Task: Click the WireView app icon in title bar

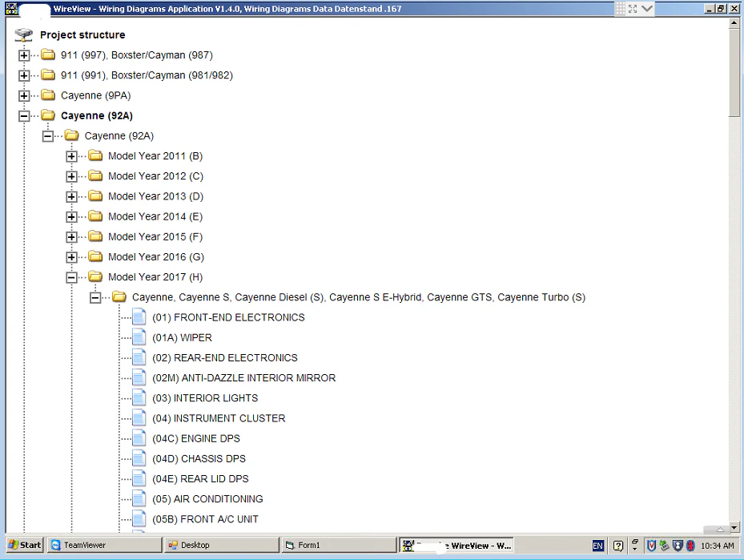Action: (x=11, y=9)
